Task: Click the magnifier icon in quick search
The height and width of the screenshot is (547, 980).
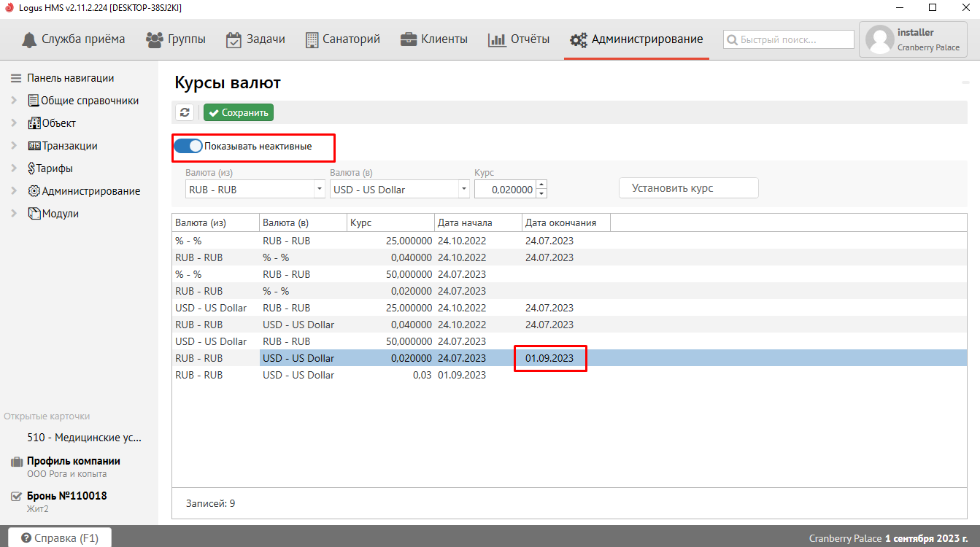Action: (732, 39)
